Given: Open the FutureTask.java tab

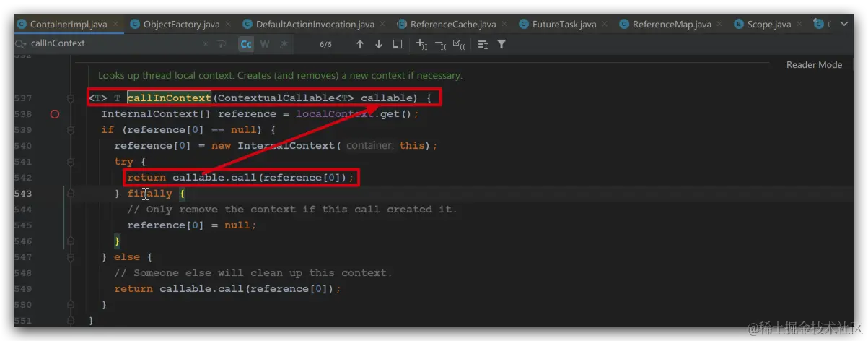Looking at the screenshot, I should (564, 24).
